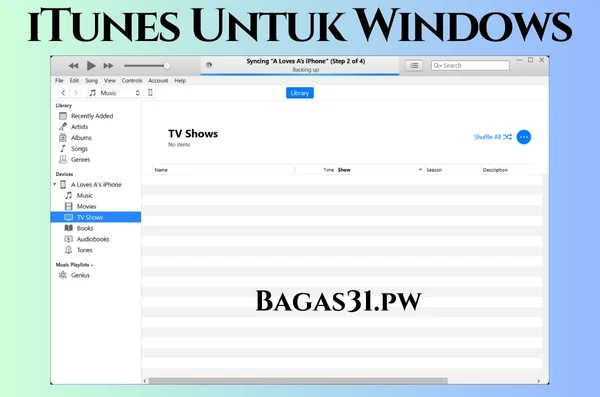The height and width of the screenshot is (397, 600).
Task: Select TV Shows under the iPhone device
Action: click(96, 217)
